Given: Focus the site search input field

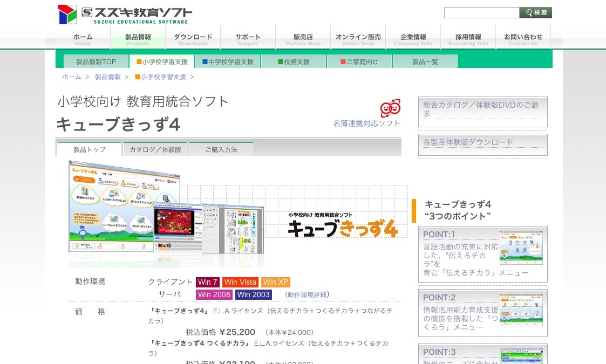Looking at the screenshot, I should coord(481,12).
